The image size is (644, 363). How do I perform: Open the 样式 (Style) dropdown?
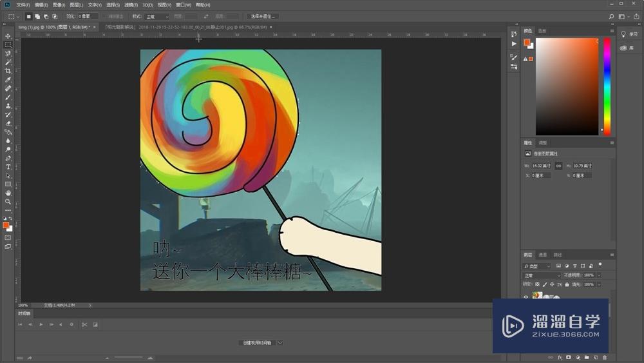point(156,16)
